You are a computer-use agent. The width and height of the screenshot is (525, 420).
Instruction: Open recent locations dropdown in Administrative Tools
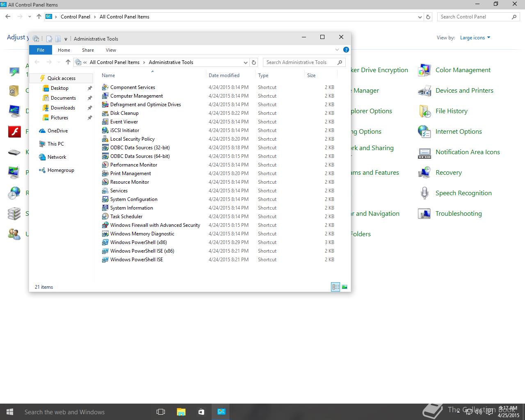(x=59, y=62)
